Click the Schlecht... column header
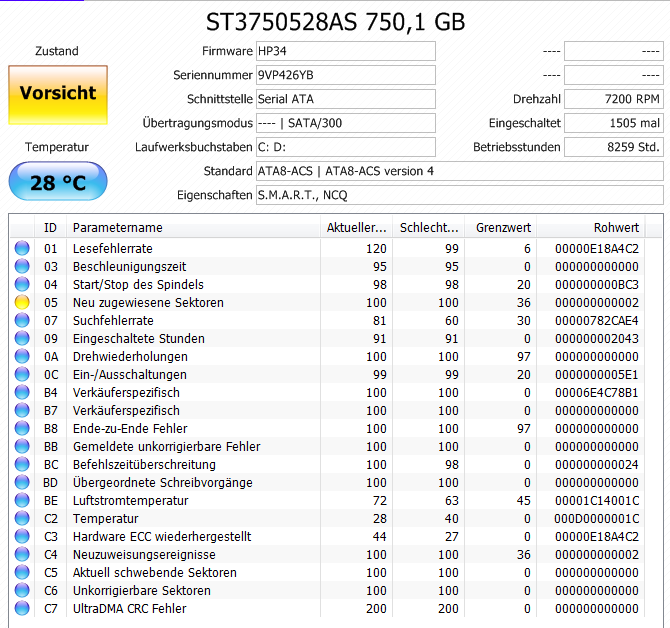670x628 pixels. tap(429, 228)
